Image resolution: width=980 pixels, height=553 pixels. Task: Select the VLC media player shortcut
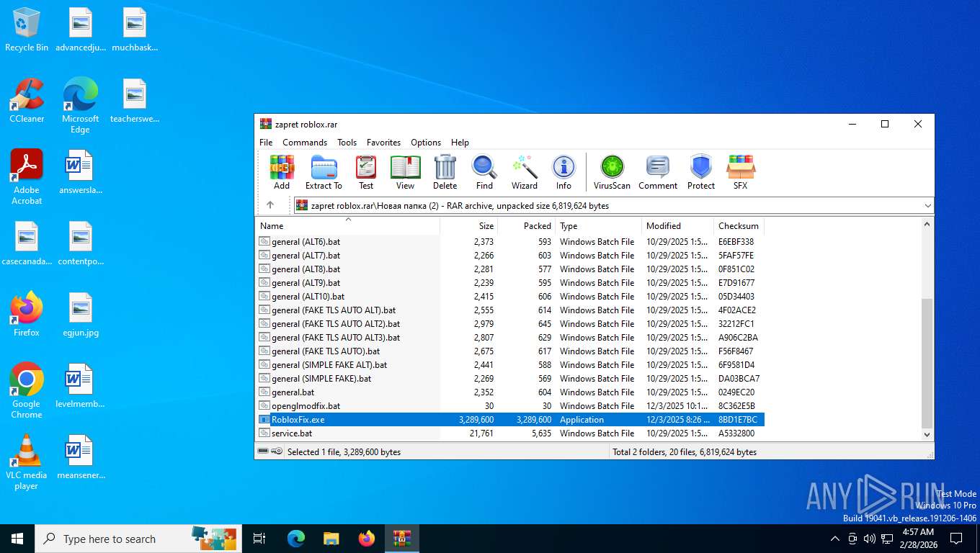(x=27, y=462)
